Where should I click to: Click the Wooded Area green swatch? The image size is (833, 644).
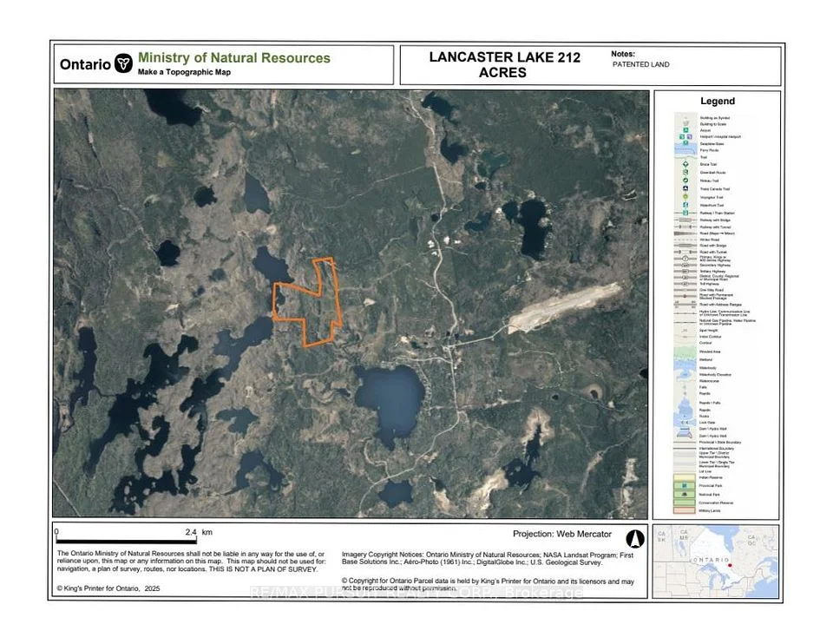point(685,352)
